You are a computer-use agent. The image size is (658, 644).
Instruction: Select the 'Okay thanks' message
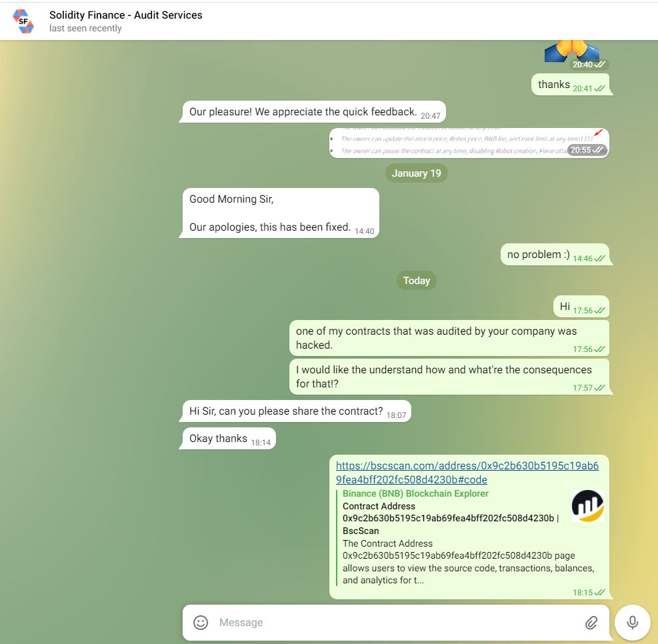point(229,439)
